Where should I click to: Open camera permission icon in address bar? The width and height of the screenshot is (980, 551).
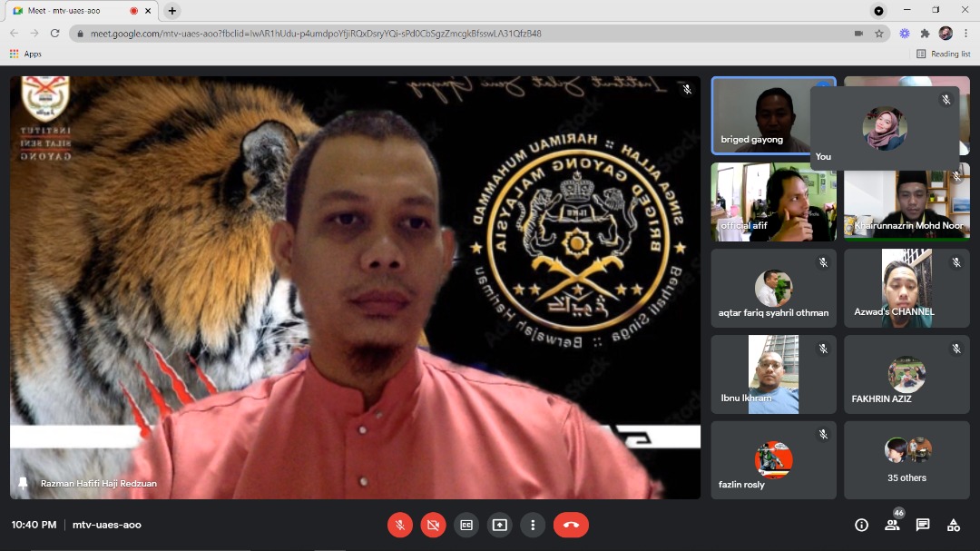tap(858, 34)
